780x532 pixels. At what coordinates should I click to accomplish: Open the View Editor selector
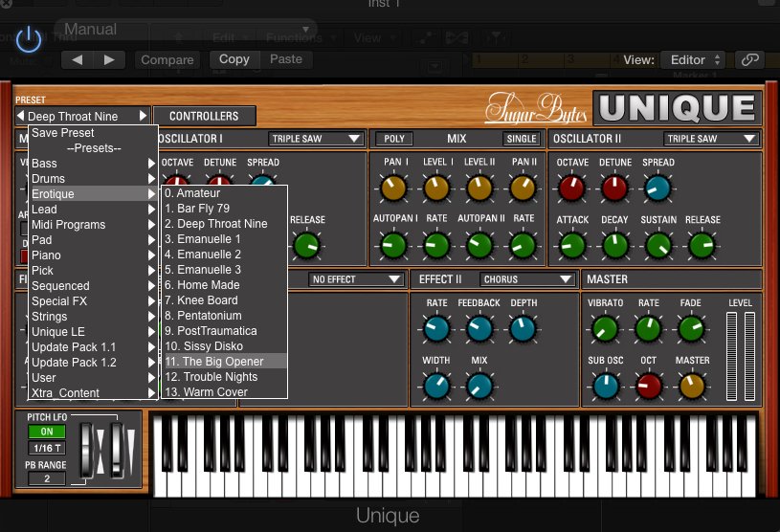(x=694, y=60)
